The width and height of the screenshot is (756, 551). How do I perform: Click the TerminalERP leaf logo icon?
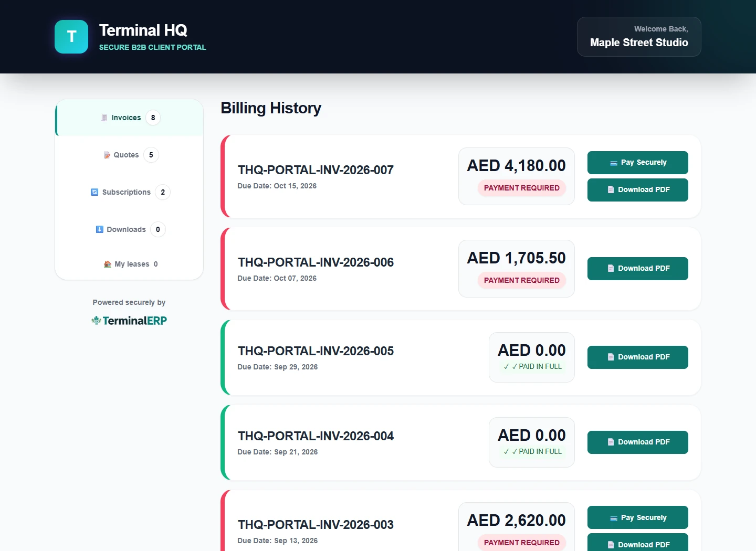click(x=96, y=320)
